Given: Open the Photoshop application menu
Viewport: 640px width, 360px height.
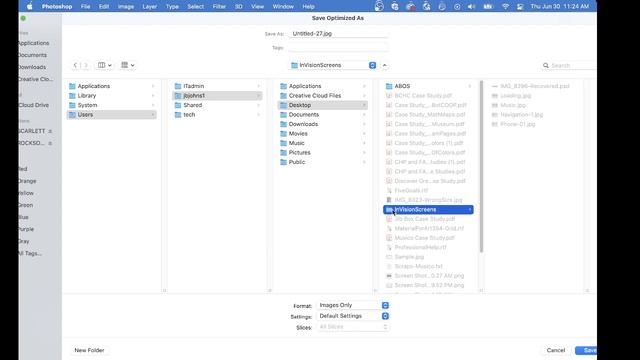Looking at the screenshot, I should [x=57, y=7].
